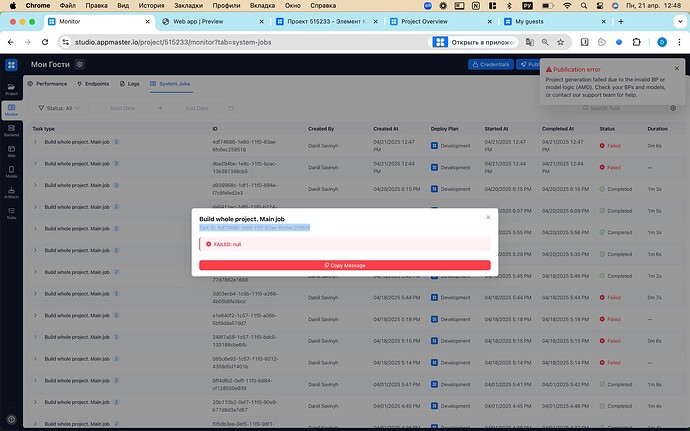Open the Apple menu
The height and width of the screenshot is (431, 690).
click(12, 6)
